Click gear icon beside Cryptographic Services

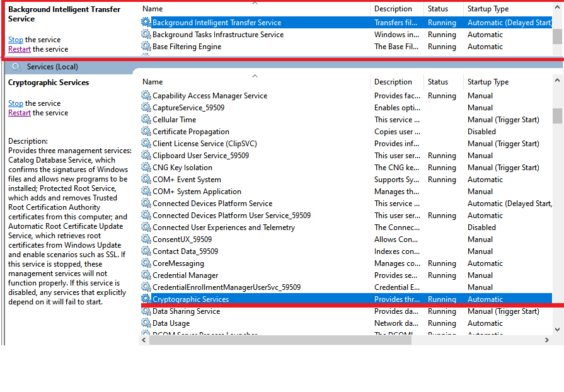(x=146, y=299)
